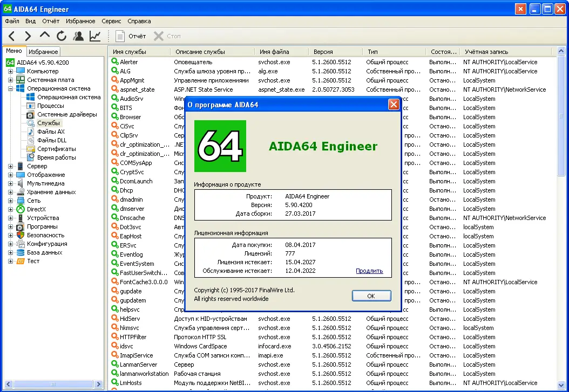Click the Back navigation arrow
This screenshot has width=569, height=392.
point(12,36)
